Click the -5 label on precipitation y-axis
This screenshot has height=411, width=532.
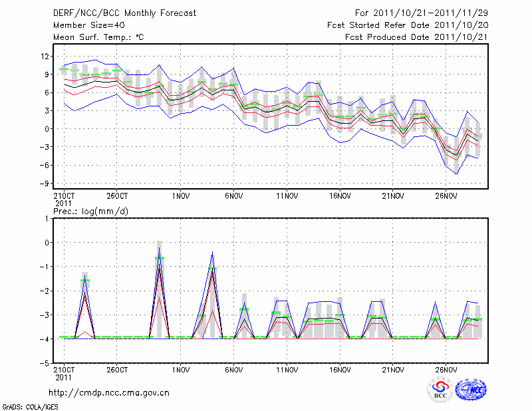click(44, 364)
